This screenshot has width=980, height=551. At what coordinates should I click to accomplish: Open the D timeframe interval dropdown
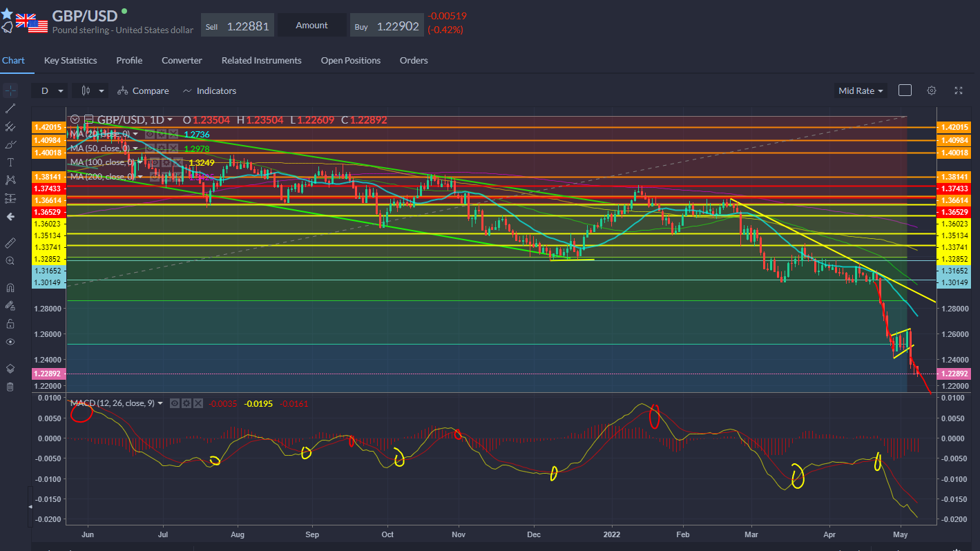pyautogui.click(x=52, y=90)
